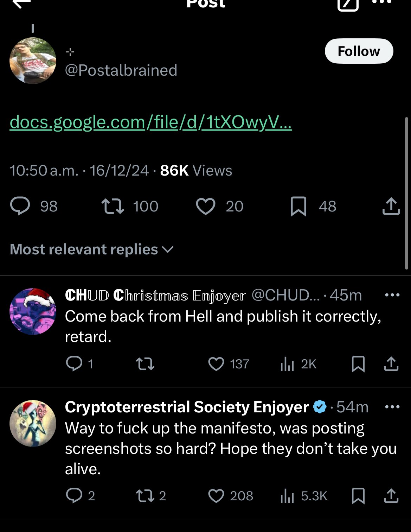Tap the back arrow at top left
Screen dimensions: 411x532
22,4
